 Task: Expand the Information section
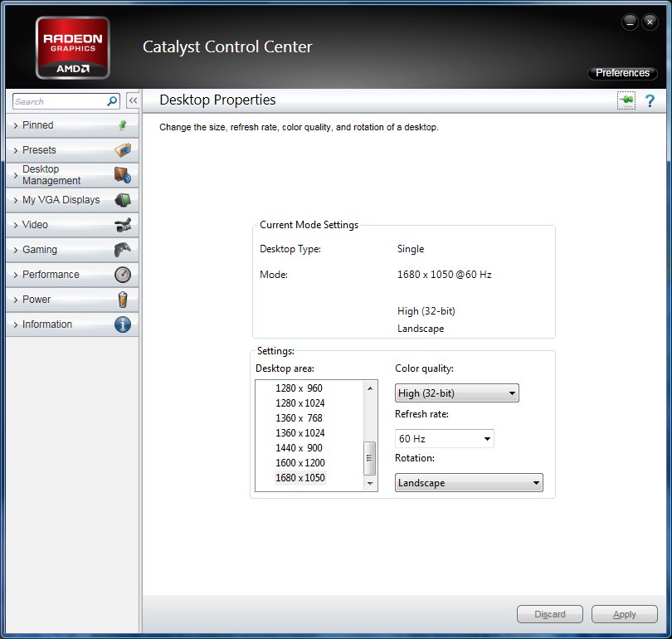(x=72, y=324)
